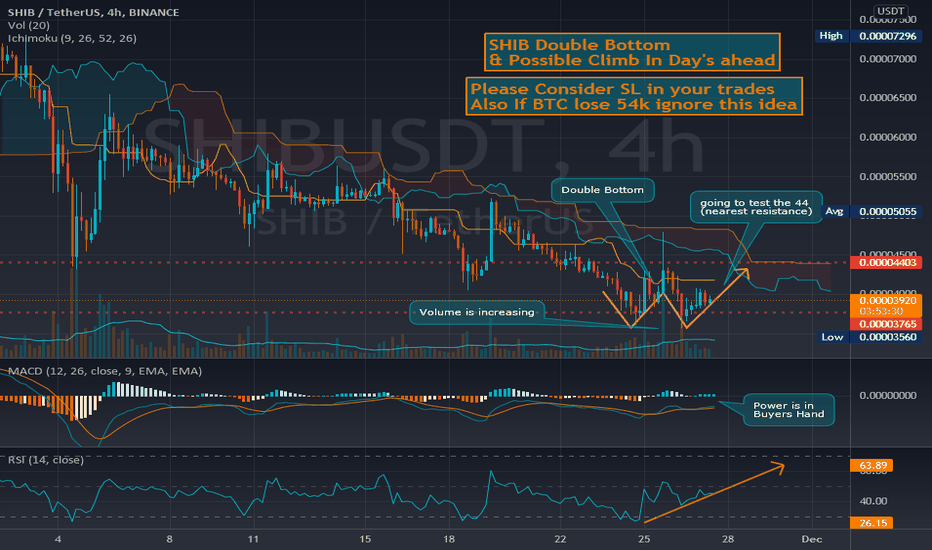Click the date label 4 on time axis
The width and height of the screenshot is (932, 550).
[x=58, y=539]
